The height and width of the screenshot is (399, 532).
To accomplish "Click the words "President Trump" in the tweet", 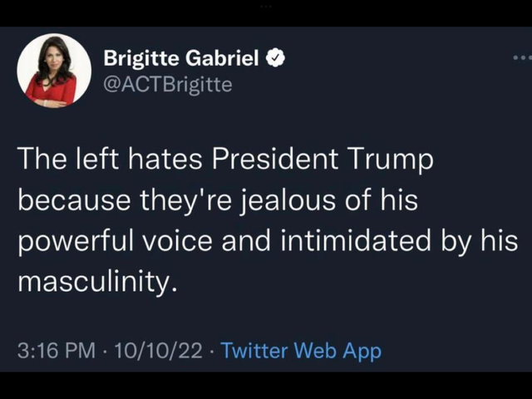I will coord(323,159).
